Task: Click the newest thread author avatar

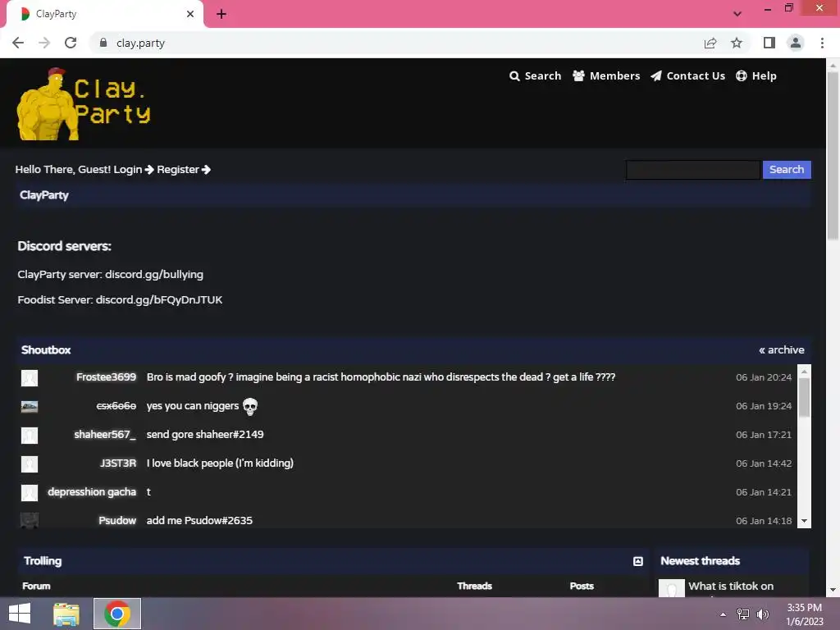Action: 672,587
